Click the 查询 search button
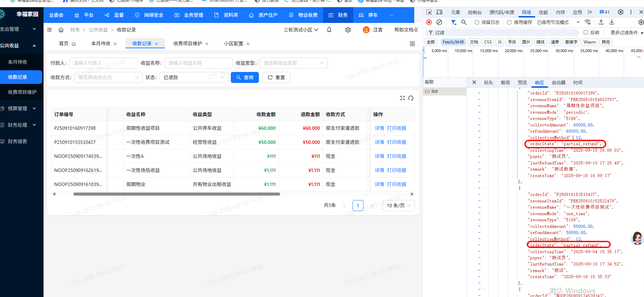The image size is (644, 297). tap(245, 77)
